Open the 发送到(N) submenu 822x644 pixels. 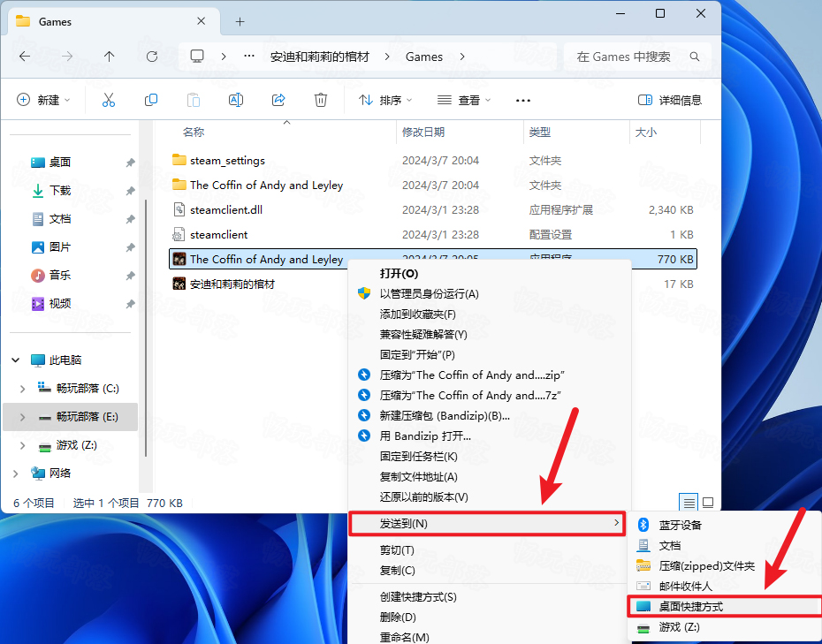[x=488, y=523]
